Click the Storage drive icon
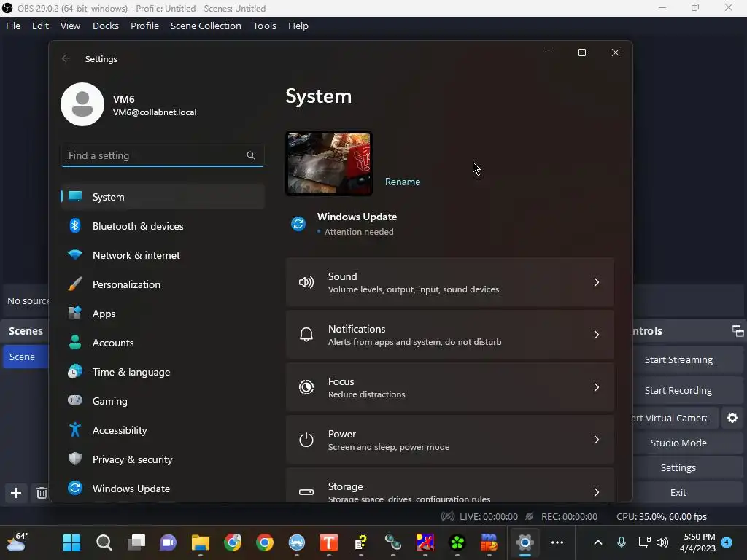The width and height of the screenshot is (747, 560). [306, 492]
